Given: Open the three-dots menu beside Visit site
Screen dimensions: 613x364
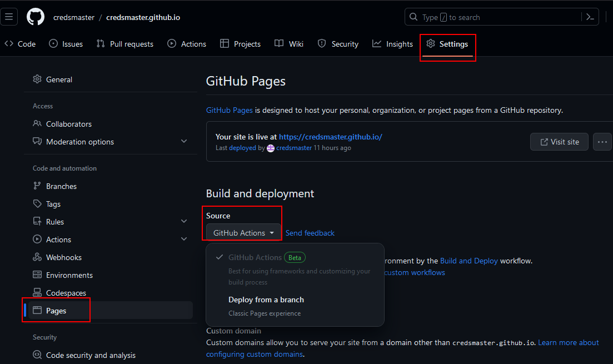Looking at the screenshot, I should (x=602, y=142).
